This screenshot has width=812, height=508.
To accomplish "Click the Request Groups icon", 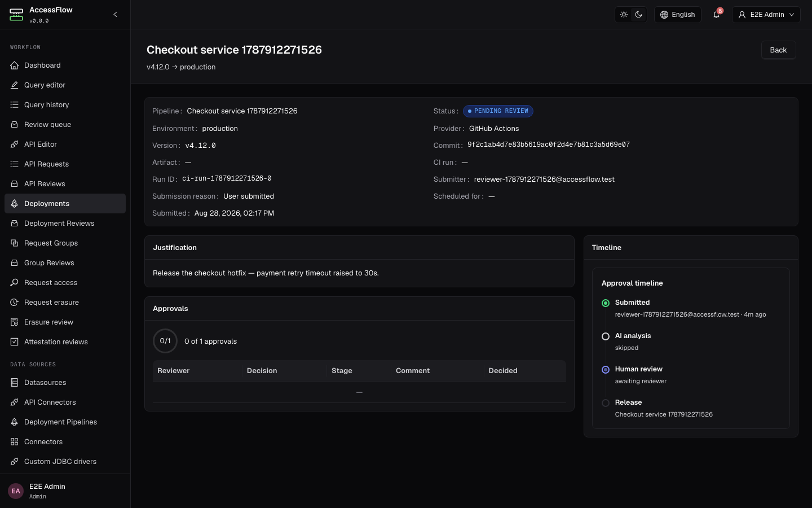I will tap(15, 243).
